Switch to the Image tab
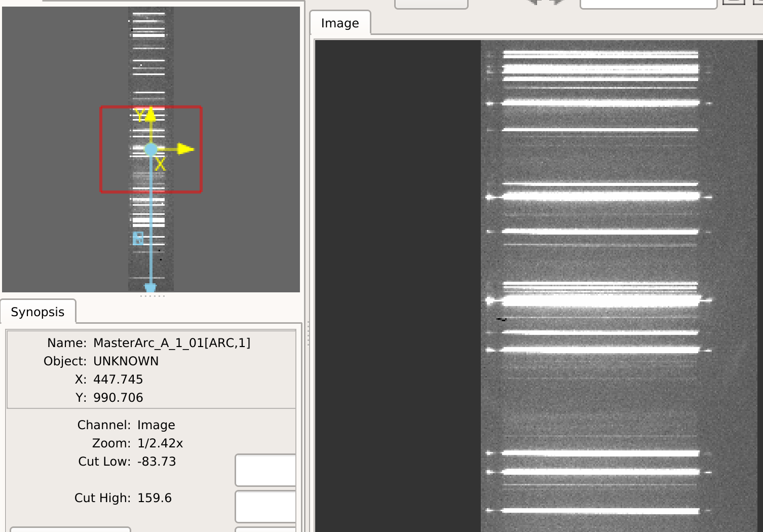Image resolution: width=763 pixels, height=532 pixels. [x=340, y=23]
